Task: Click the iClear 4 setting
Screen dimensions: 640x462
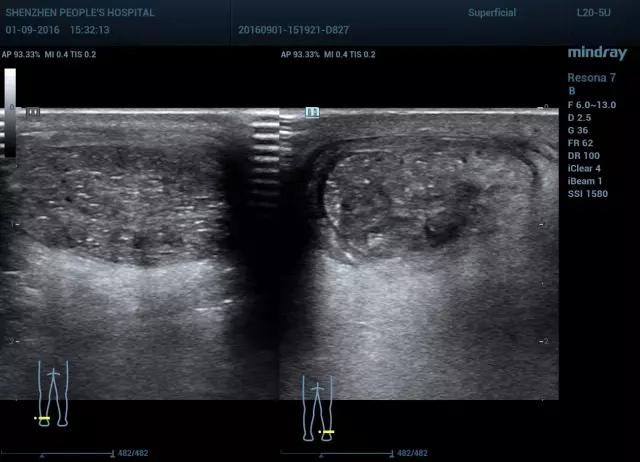Action: tap(586, 168)
